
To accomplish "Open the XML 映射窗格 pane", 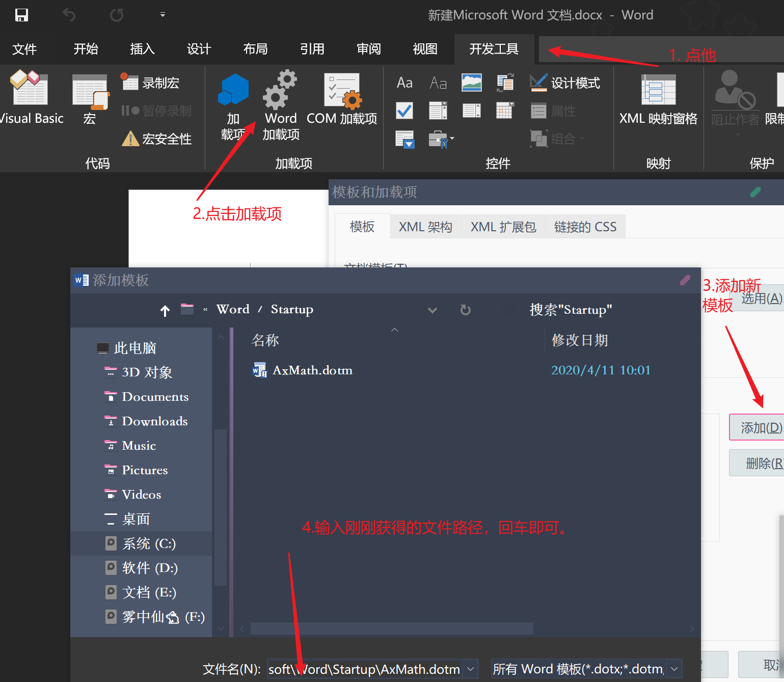I will tap(658, 100).
